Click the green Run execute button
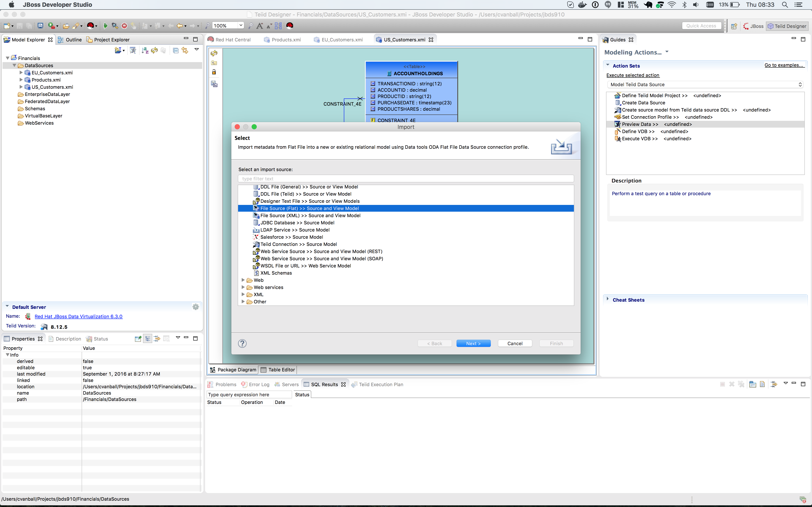The height and width of the screenshot is (507, 812). coord(105,26)
